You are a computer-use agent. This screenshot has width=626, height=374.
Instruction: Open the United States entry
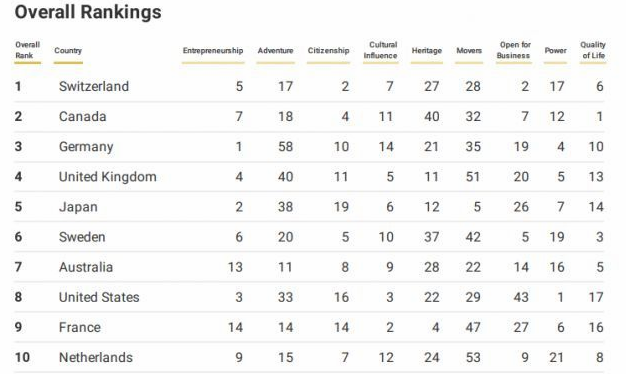click(x=99, y=297)
